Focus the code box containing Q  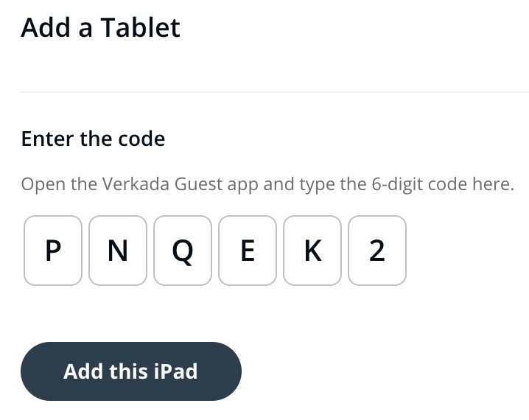point(183,251)
